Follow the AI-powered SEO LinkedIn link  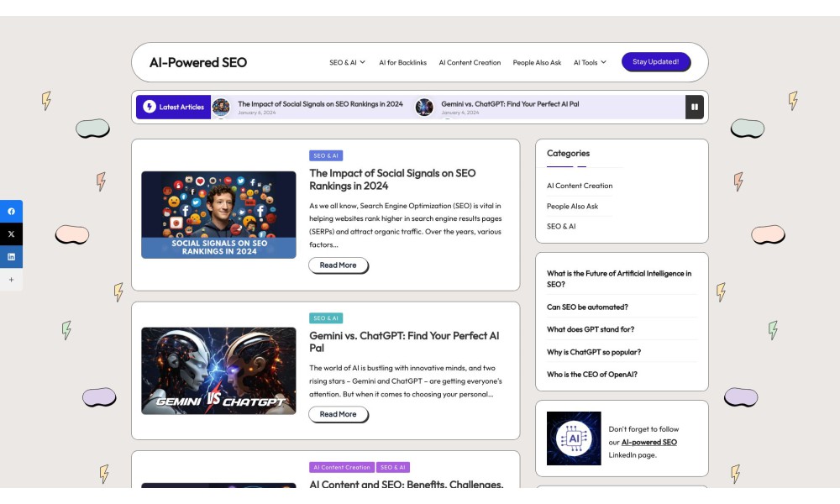[x=648, y=443]
